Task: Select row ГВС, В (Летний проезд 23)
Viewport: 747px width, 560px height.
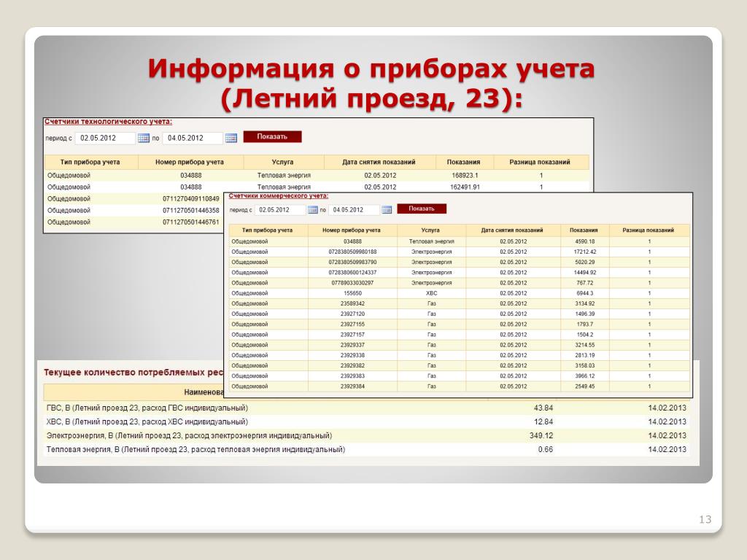Action: [x=366, y=408]
